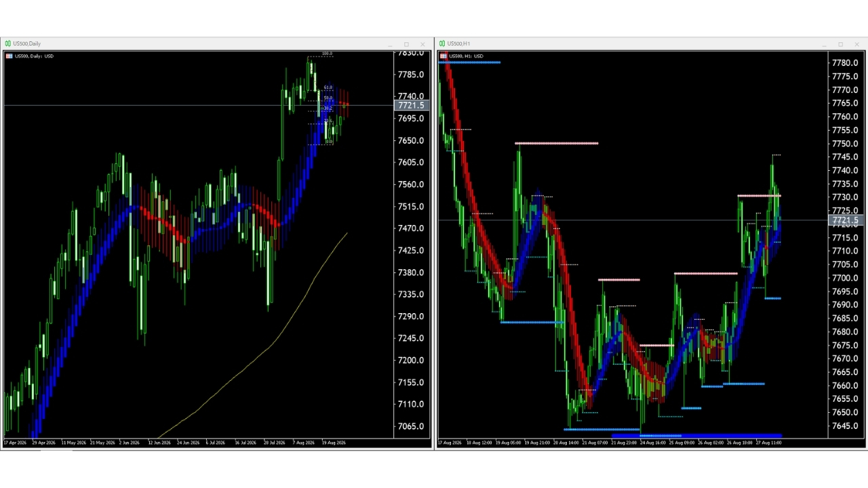Click the "20 Aug 14:00" label on H1 time axis
The width and height of the screenshot is (868, 488).
566,443
